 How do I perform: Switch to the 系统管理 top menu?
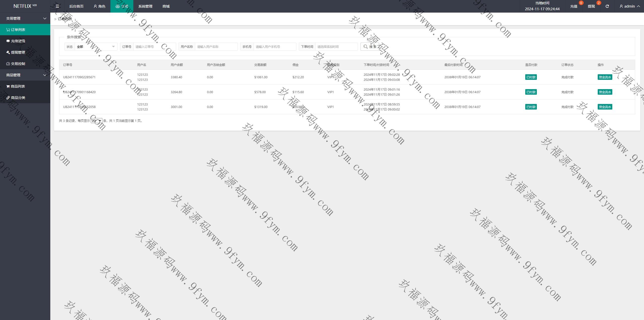point(145,6)
